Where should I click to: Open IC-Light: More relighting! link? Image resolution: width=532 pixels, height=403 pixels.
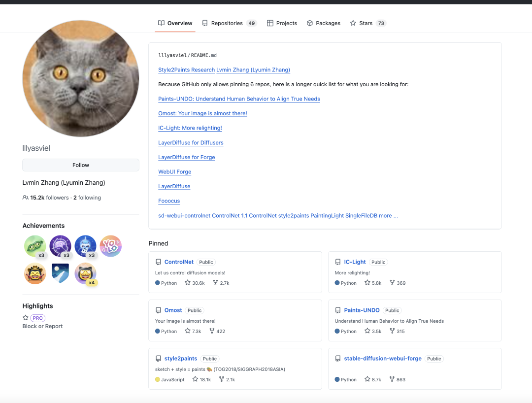(190, 128)
